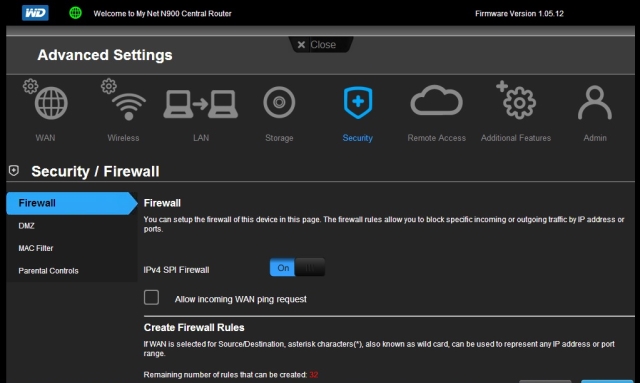The image size is (640, 383).
Task: Click the Remote Access label
Action: coord(436,138)
